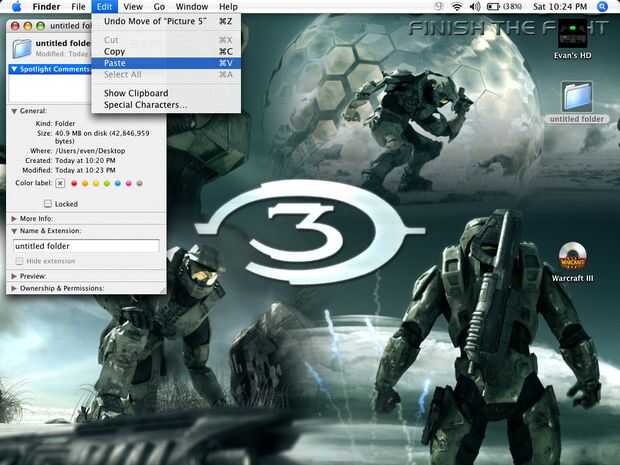Click the Warcraft III label text
This screenshot has width=620, height=465.
(572, 278)
